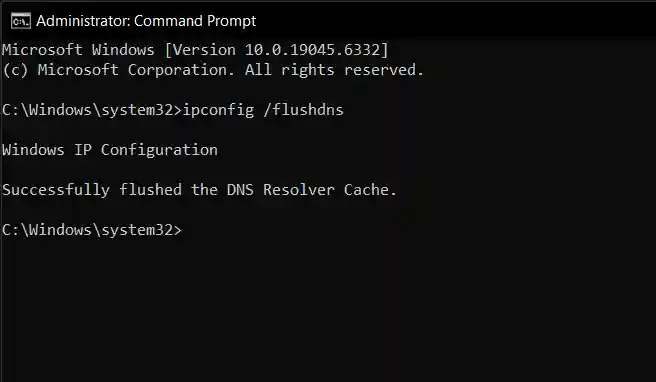This screenshot has height=382, width=656.
Task: Click the "DNS Resolver" text
Action: tap(281, 190)
